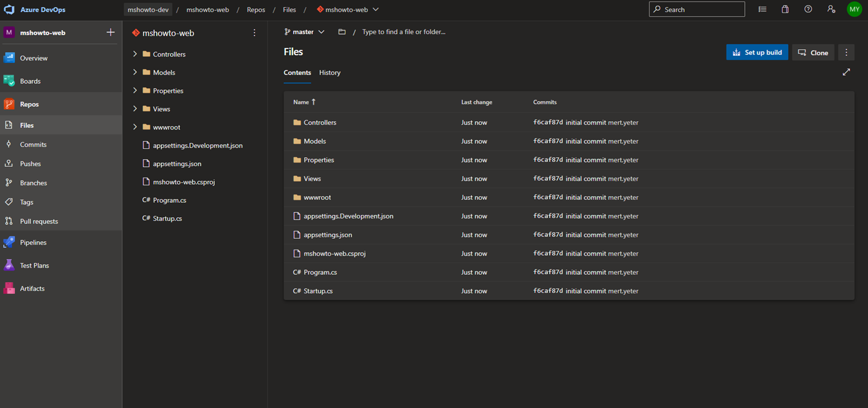
Task: Open the wwwroot folder in file list
Action: (317, 197)
